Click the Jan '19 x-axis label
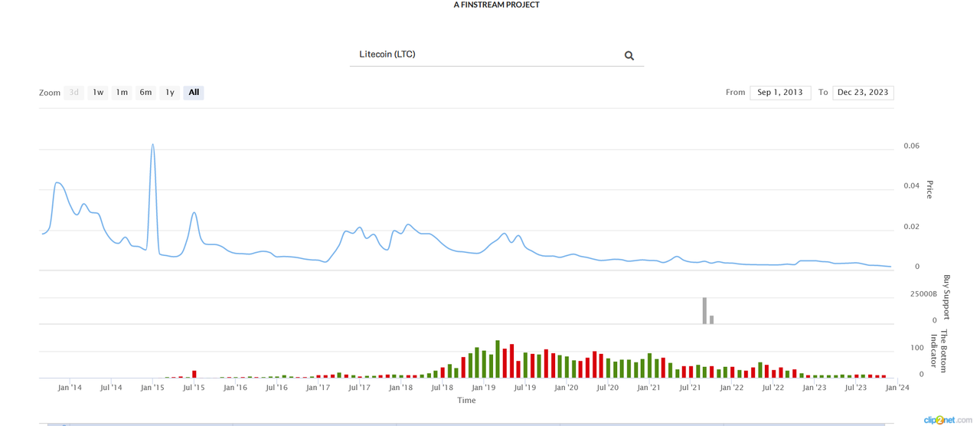This screenshot has height=426, width=980. [x=483, y=388]
